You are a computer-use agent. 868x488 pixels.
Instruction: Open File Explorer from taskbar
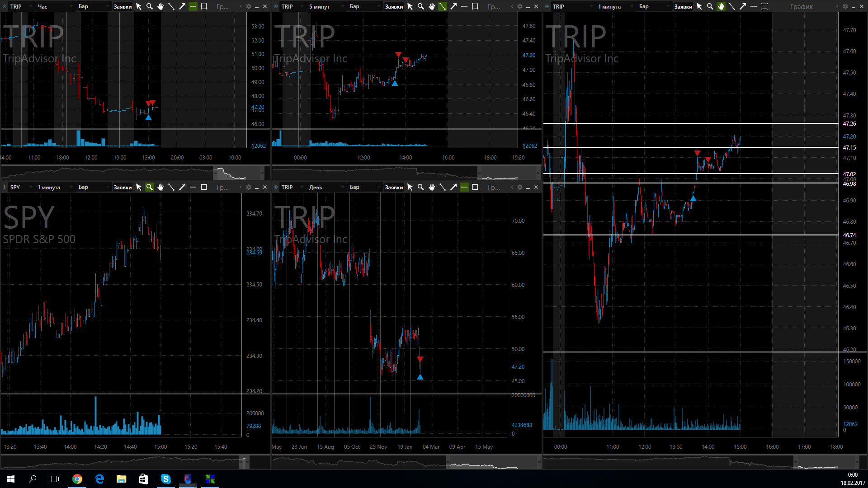[x=122, y=479]
